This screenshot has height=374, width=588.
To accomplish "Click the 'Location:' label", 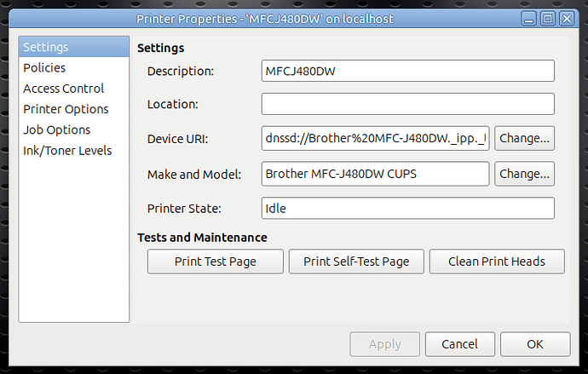I will (x=172, y=104).
